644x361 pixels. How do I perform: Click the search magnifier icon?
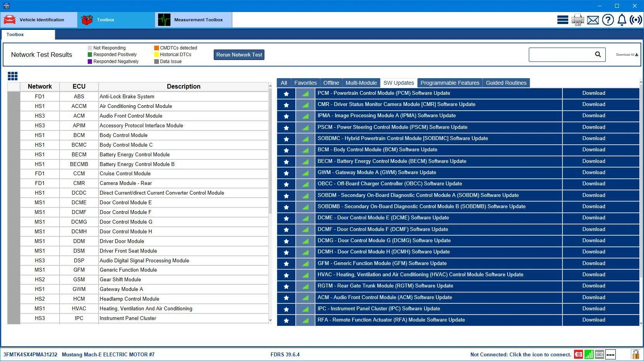click(598, 55)
